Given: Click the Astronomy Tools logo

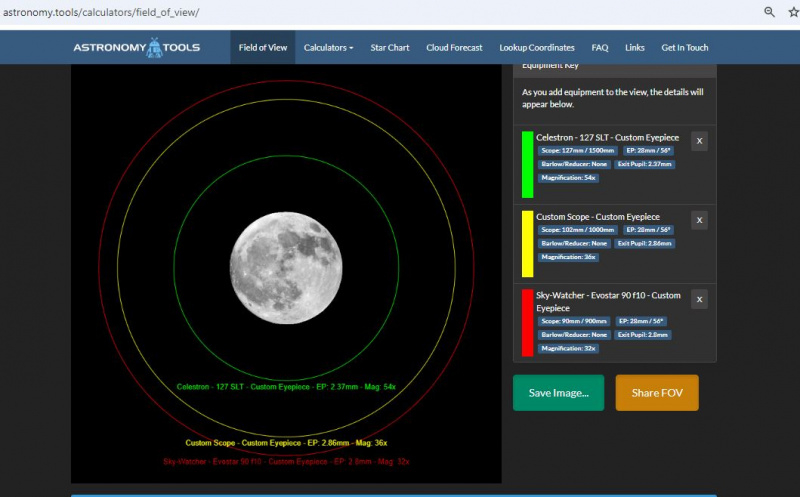Looking at the screenshot, I should [136, 47].
